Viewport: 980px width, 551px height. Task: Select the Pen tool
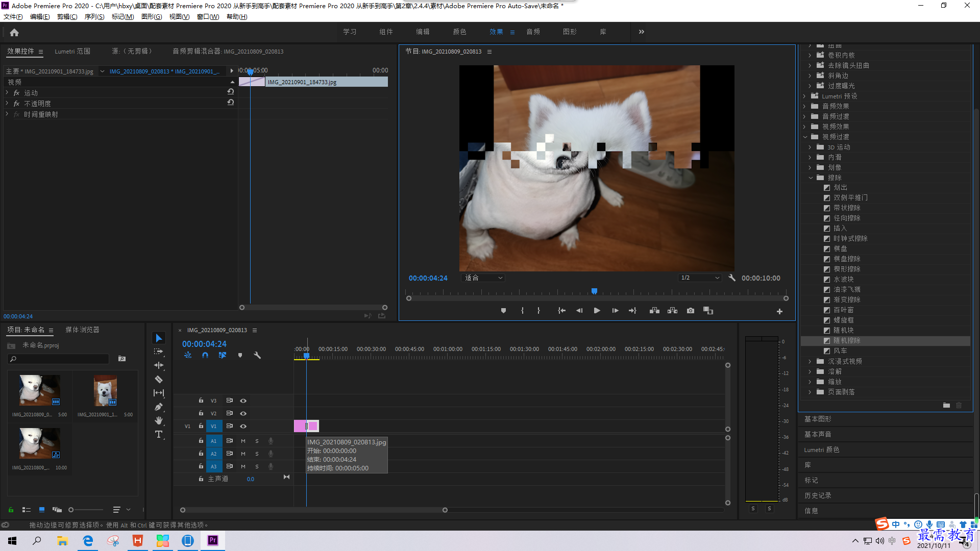coord(159,407)
